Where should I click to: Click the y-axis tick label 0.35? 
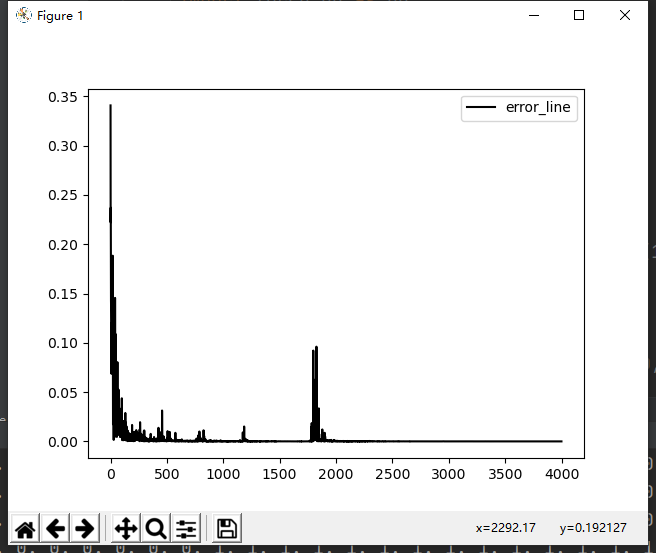(x=63, y=97)
